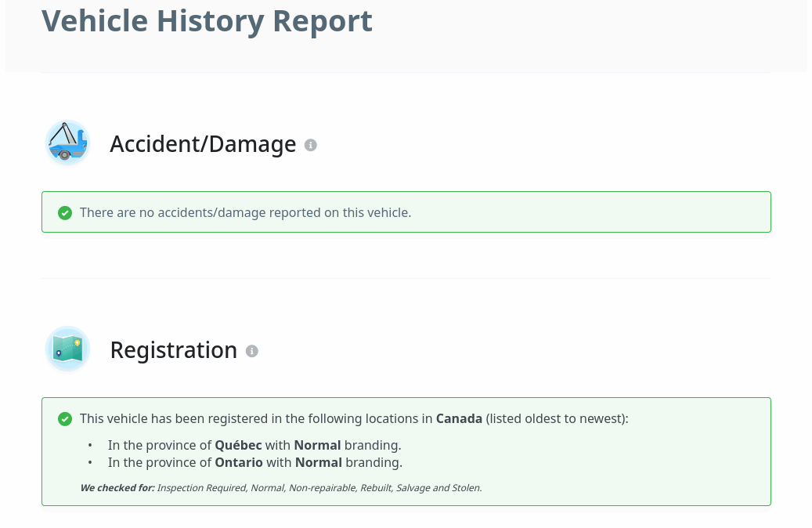Click the bullet point before the Québec entry

90,445
